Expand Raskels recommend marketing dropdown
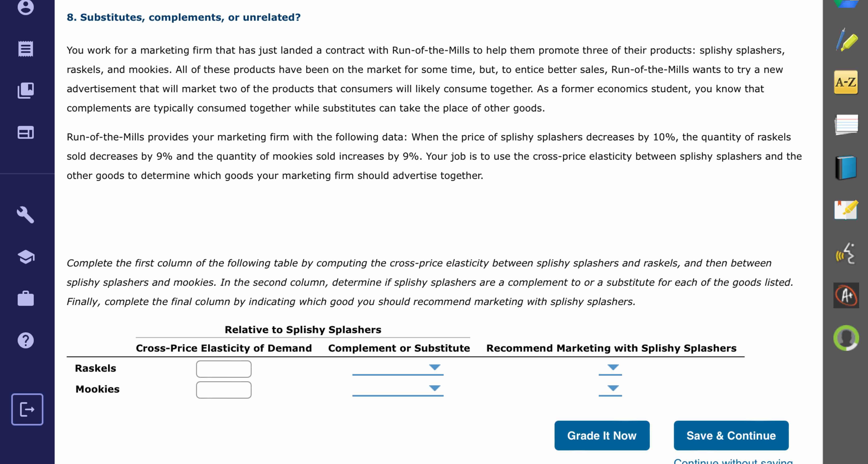868x464 pixels. pos(610,368)
